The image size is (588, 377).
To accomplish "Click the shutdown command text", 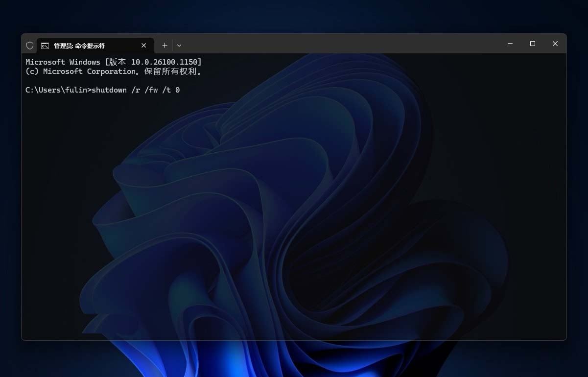I will click(x=136, y=90).
